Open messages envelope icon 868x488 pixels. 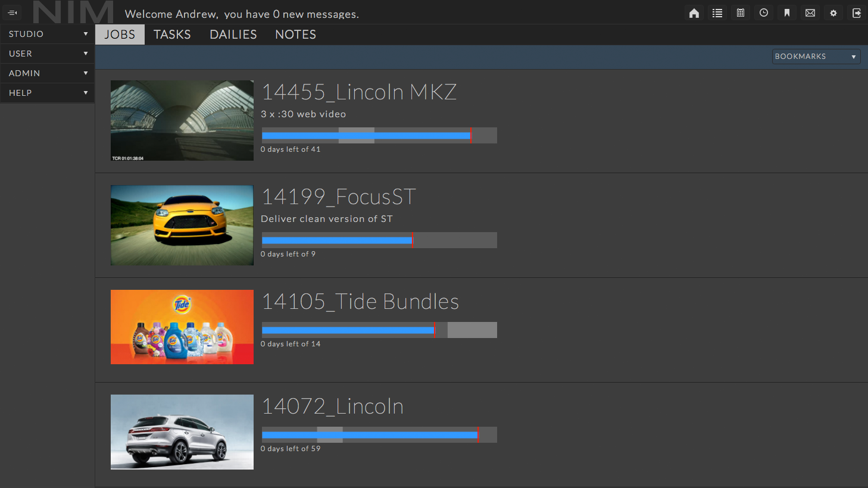click(810, 13)
